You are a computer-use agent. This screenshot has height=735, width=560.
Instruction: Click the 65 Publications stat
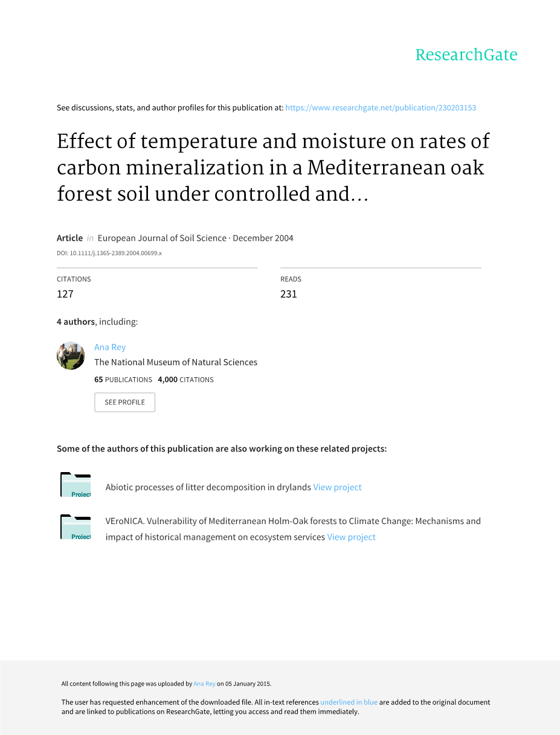tap(123, 380)
